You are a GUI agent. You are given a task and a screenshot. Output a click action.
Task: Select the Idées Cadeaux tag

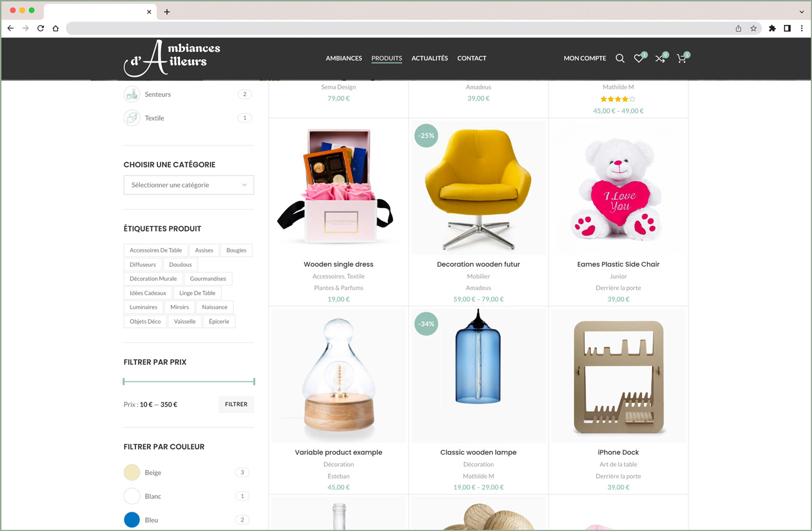click(148, 293)
